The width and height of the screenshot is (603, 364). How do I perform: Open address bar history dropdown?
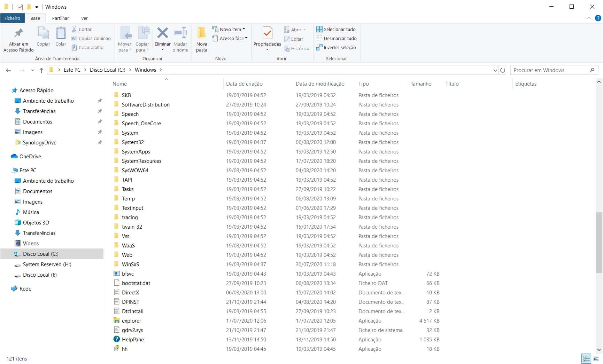point(495,70)
